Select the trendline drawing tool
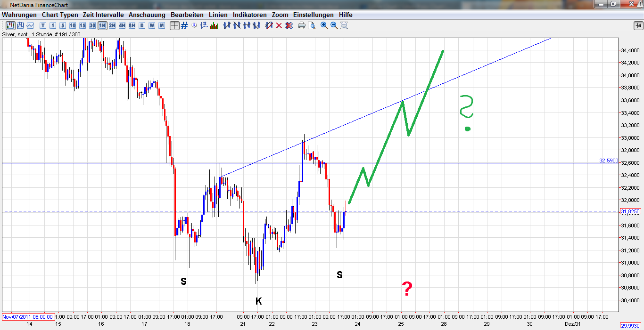This screenshot has height=330, width=644. pyautogui.click(x=227, y=26)
